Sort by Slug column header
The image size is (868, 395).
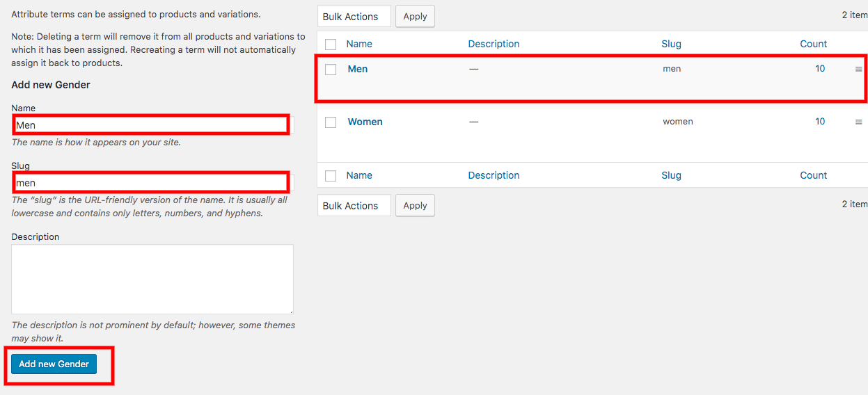pos(671,44)
